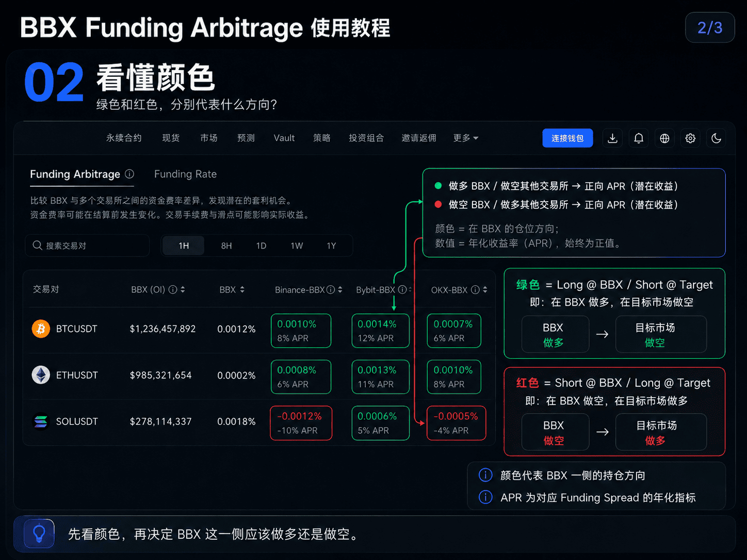Click BTCUSDT OKX-BBX 0.0007% card

pyautogui.click(x=454, y=331)
